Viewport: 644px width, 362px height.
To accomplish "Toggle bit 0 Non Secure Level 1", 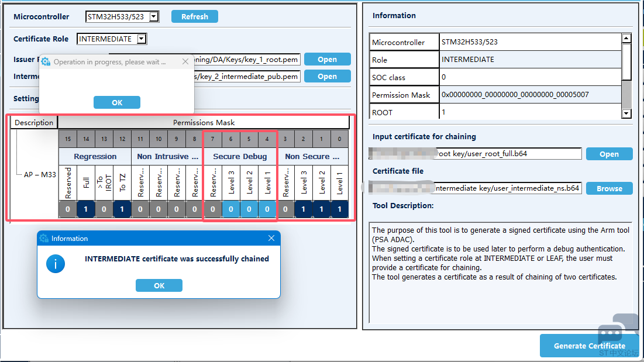I will 339,209.
